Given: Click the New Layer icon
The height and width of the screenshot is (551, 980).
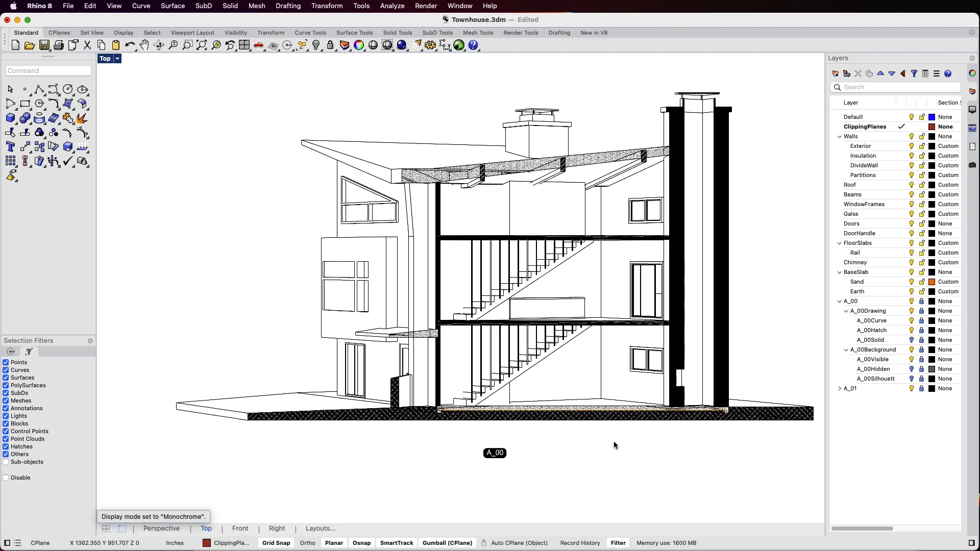Looking at the screenshot, I should (x=836, y=73).
